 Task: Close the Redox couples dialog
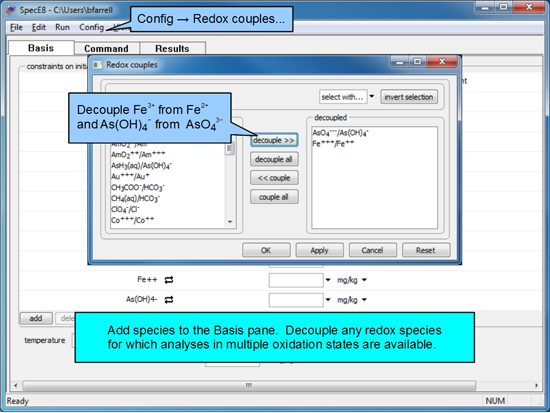tap(442, 62)
